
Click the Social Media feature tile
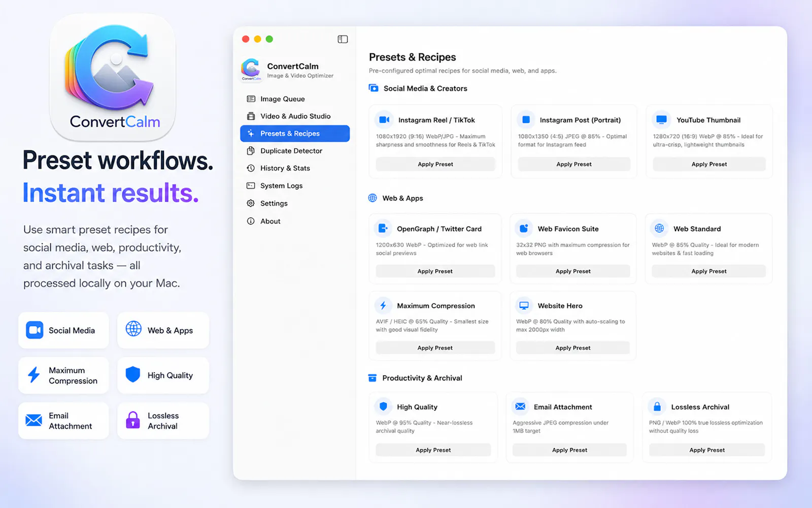coord(63,330)
